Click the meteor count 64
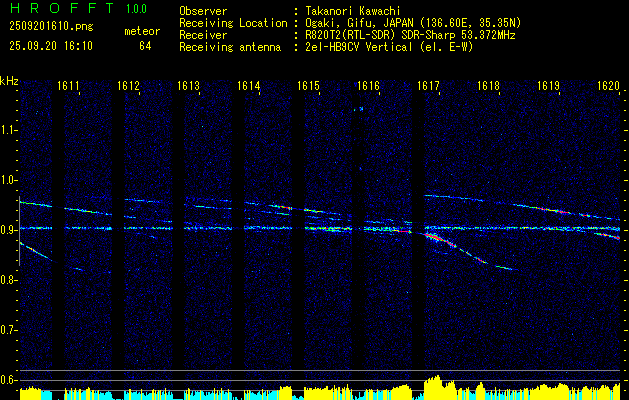The width and height of the screenshot is (629, 400). pos(145,46)
